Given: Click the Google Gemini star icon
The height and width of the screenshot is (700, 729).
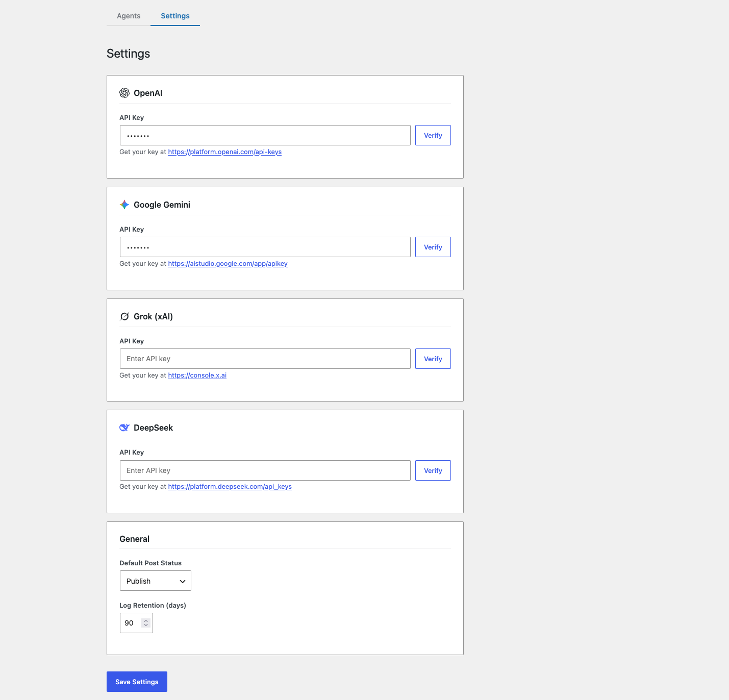Looking at the screenshot, I should pyautogui.click(x=124, y=205).
